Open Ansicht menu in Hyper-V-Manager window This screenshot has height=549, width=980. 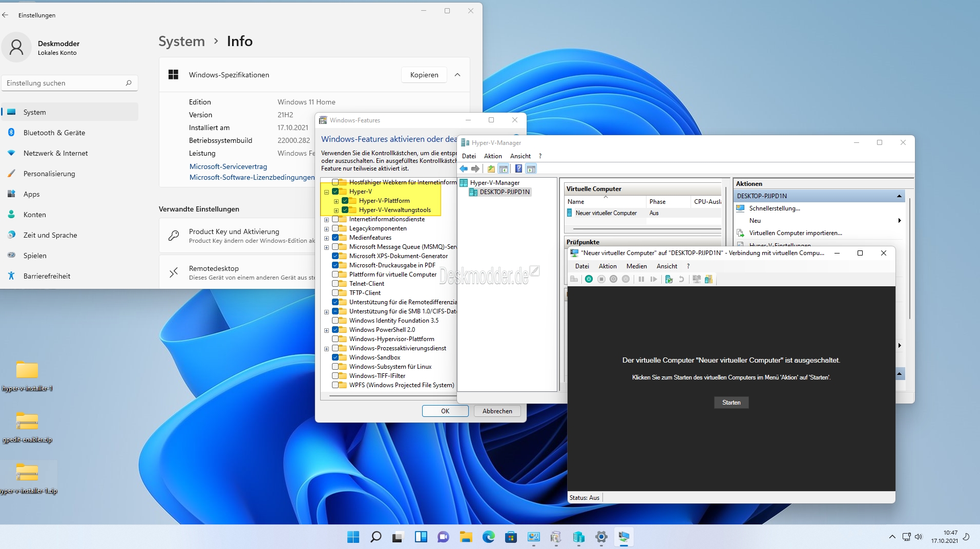point(520,156)
